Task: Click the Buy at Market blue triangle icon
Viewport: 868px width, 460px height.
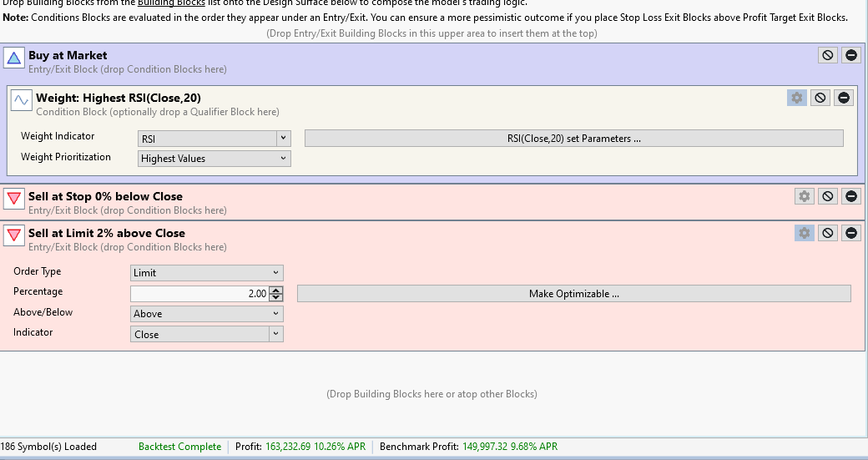Action: click(13, 57)
